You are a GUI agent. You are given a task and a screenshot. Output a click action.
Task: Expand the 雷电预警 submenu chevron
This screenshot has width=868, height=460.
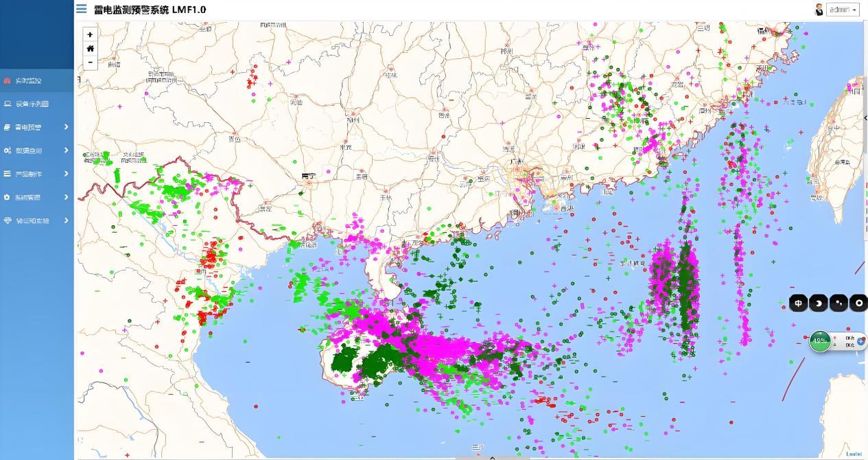click(66, 127)
